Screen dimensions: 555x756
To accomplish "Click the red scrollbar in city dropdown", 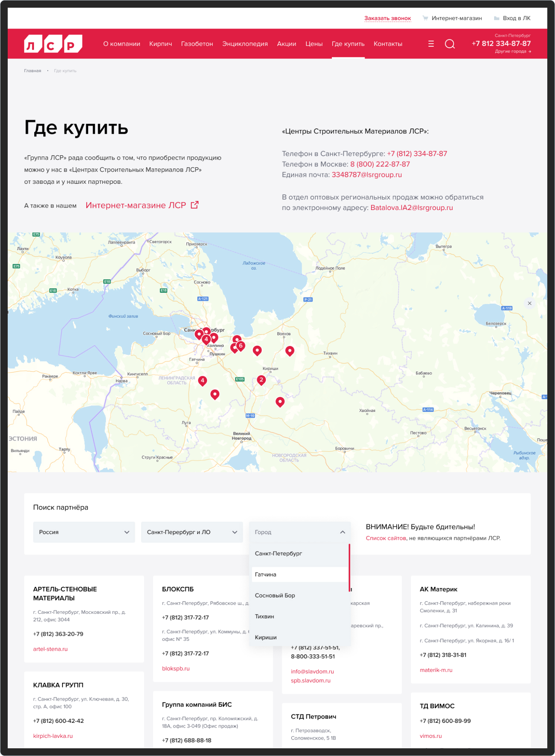I will click(x=349, y=566).
